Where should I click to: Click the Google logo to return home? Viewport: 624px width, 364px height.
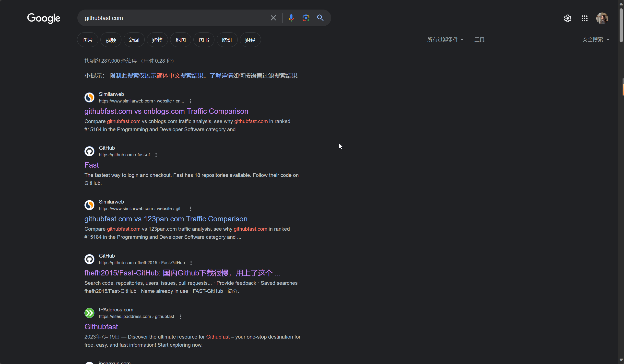pyautogui.click(x=44, y=18)
